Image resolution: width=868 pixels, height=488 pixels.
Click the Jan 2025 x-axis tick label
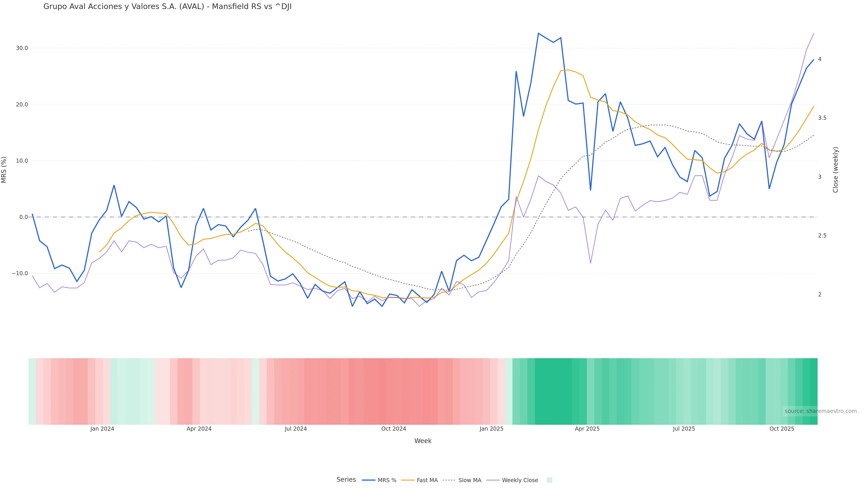tap(491, 429)
